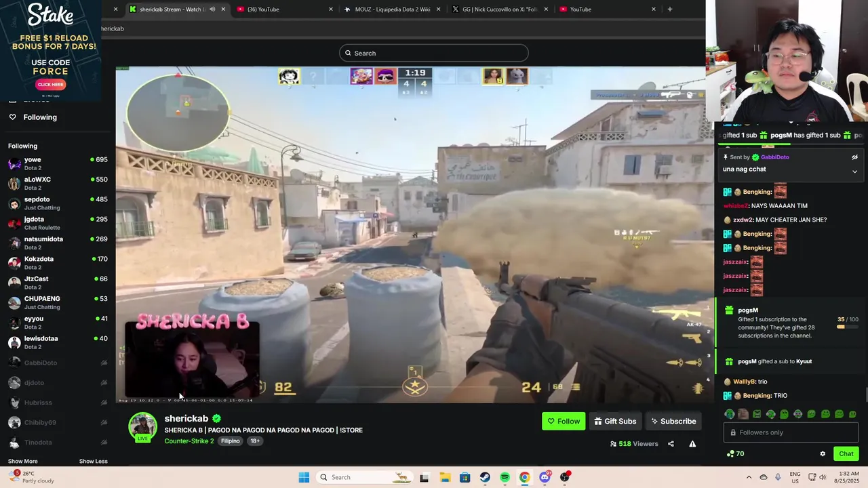This screenshot has width=868, height=488.
Task: Switch to the sherickab Stream tab
Action: point(176,9)
